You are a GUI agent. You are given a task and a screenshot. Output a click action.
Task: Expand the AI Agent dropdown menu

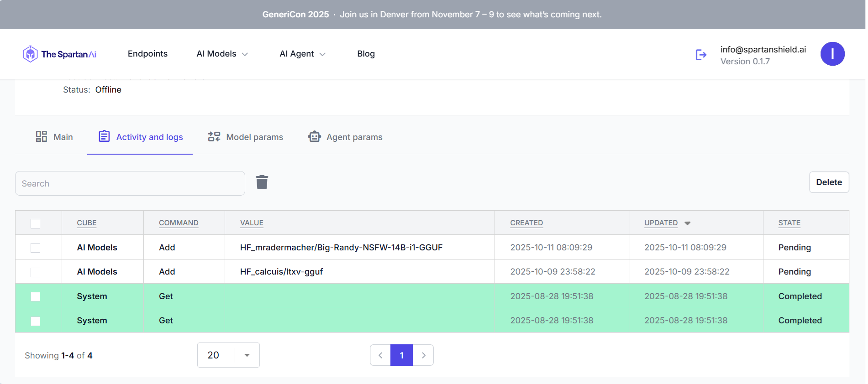pyautogui.click(x=302, y=54)
